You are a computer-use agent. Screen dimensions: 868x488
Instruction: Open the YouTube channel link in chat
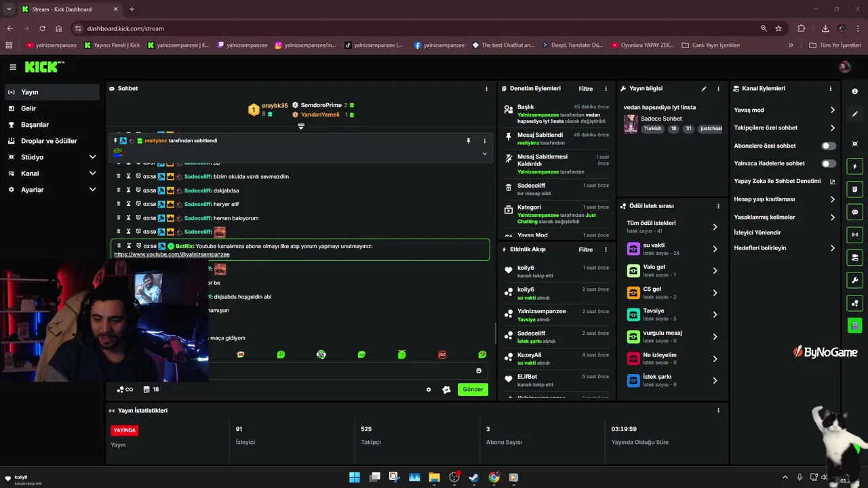click(x=172, y=254)
